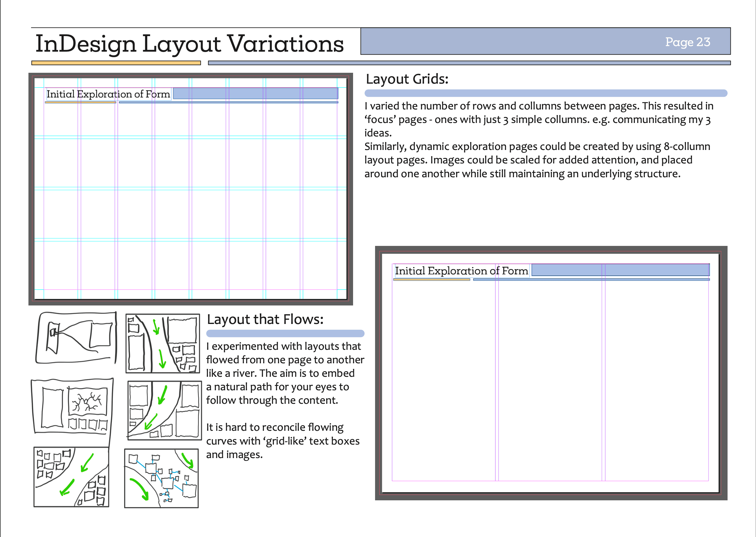Viewport: 756px width, 537px height.
Task: Click the sentence starting 'Similarly, dynamic exploration pages'
Action: 537,160
